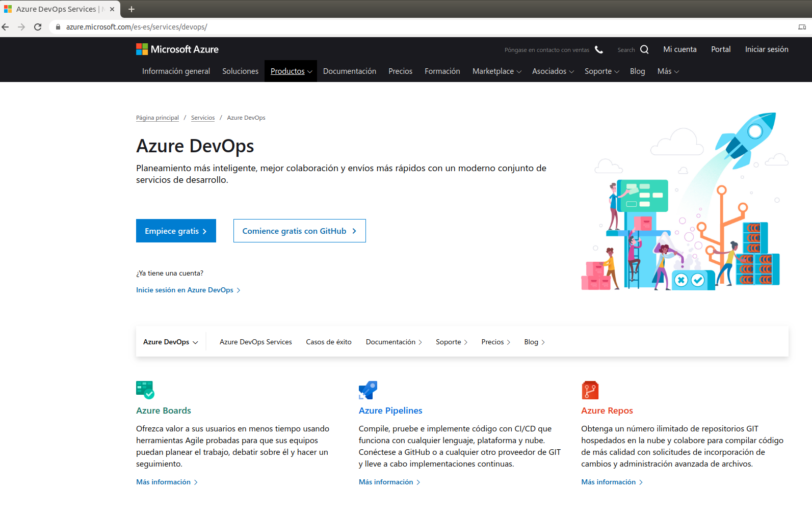812x518 pixels.
Task: Open a new browser tab with plus
Action: click(132, 9)
